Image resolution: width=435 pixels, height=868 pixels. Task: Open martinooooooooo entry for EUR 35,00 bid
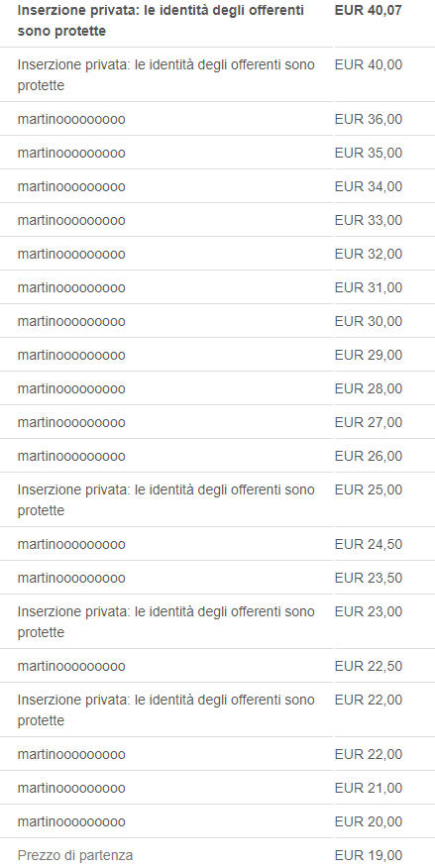pyautogui.click(x=70, y=153)
